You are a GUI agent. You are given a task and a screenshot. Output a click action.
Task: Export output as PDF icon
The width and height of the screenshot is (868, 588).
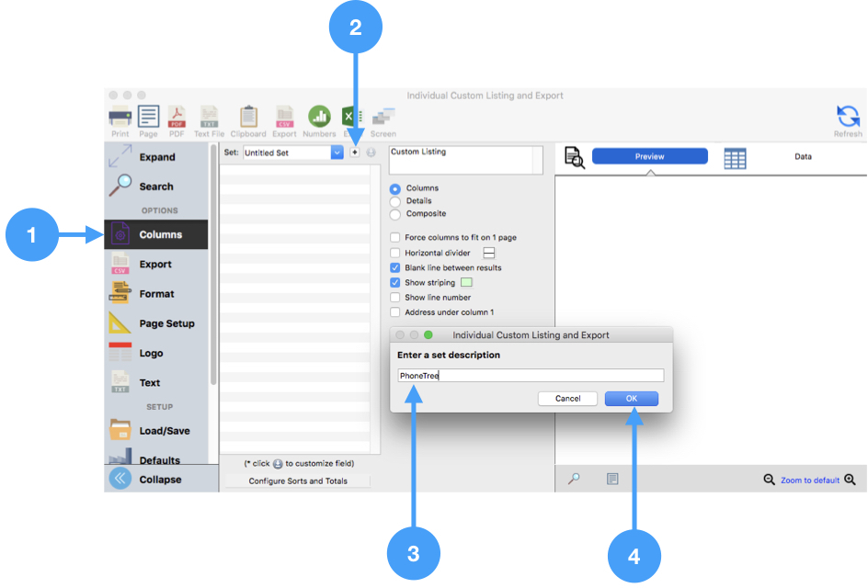tap(177, 118)
